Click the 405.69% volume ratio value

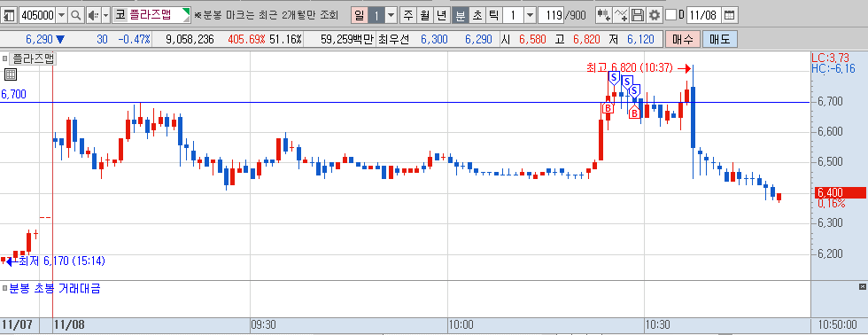[x=246, y=39]
